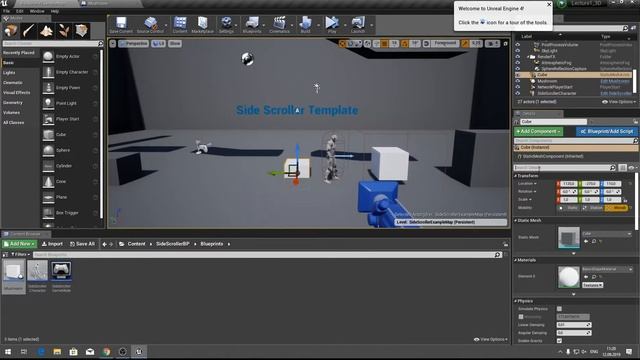Click the Add New button
This screenshot has height=360, width=640.
(x=20, y=244)
